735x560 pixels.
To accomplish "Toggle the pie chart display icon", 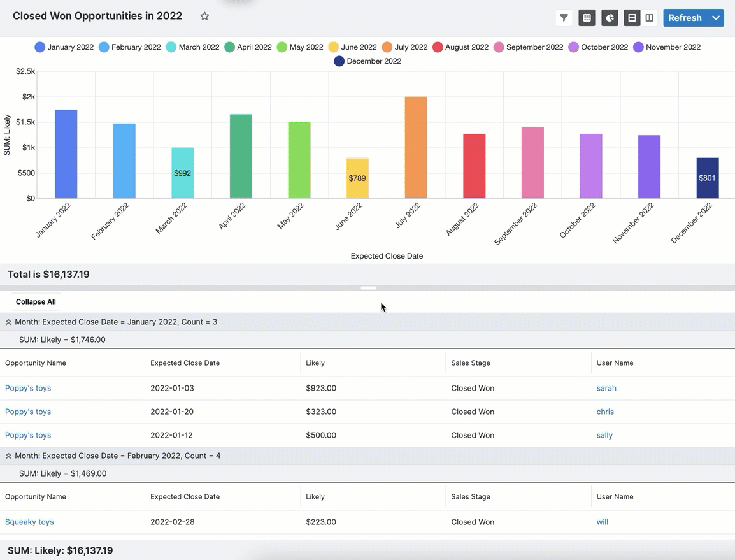I will [610, 18].
